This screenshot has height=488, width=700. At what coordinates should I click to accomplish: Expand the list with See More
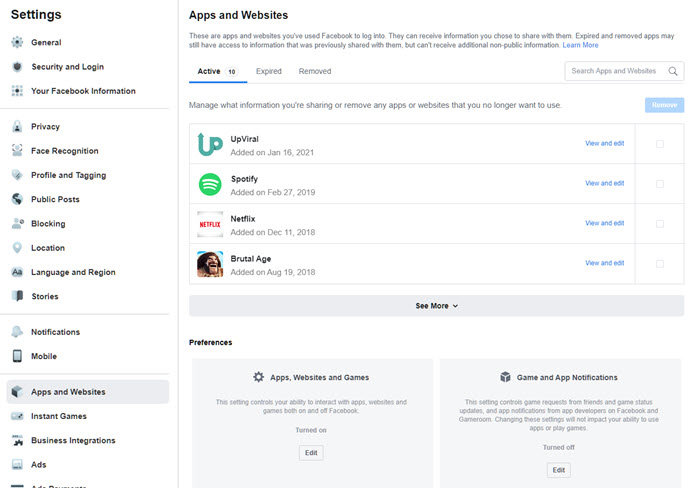436,306
